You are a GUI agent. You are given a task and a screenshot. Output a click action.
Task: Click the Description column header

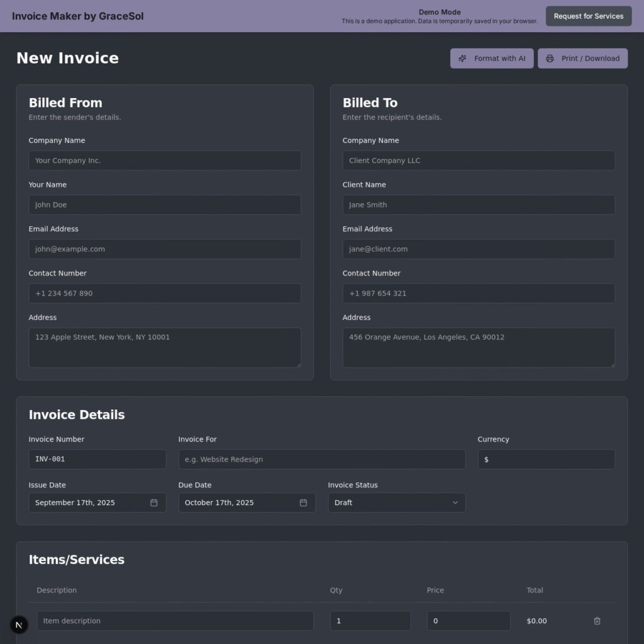click(57, 590)
